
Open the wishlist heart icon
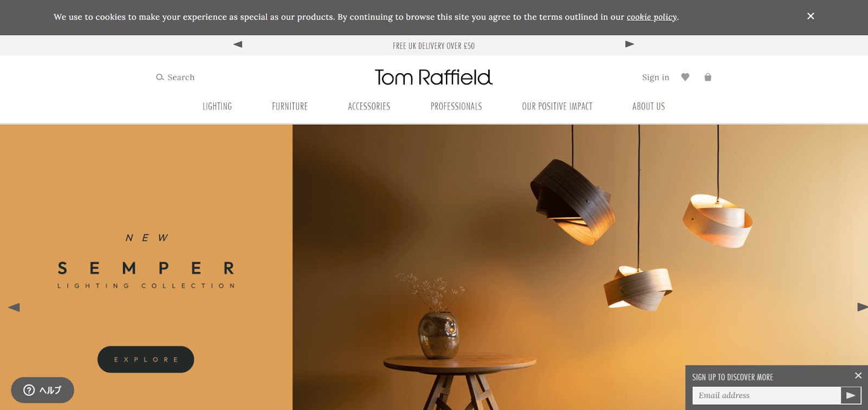click(685, 77)
